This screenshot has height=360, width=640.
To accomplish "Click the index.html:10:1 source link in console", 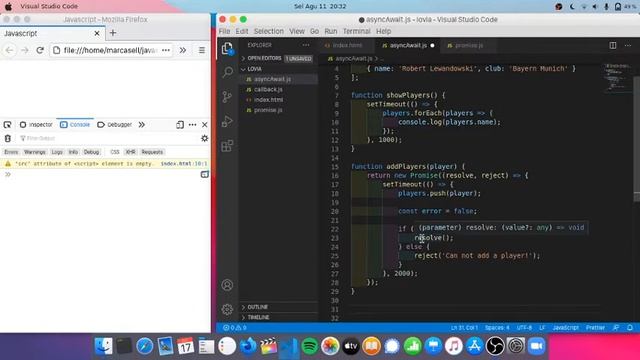I will pyautogui.click(x=184, y=164).
